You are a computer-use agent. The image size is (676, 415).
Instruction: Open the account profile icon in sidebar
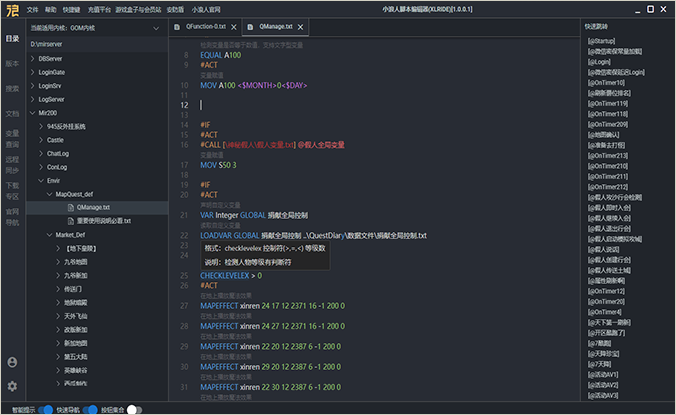[x=12, y=362]
